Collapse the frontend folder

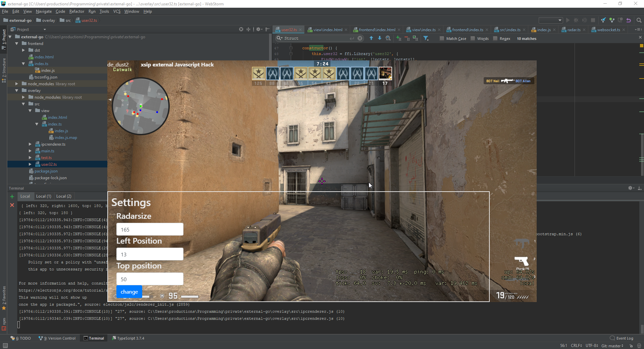pos(16,43)
